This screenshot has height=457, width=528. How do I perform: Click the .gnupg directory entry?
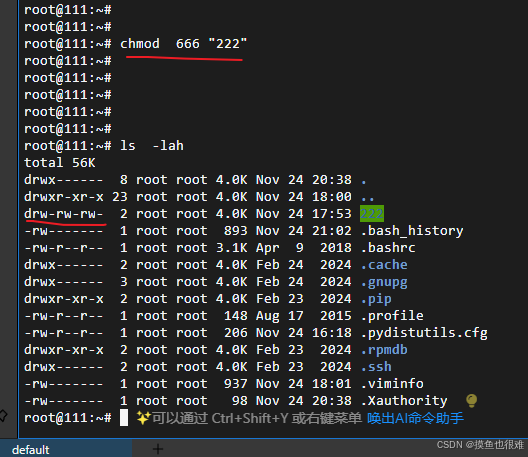384,282
